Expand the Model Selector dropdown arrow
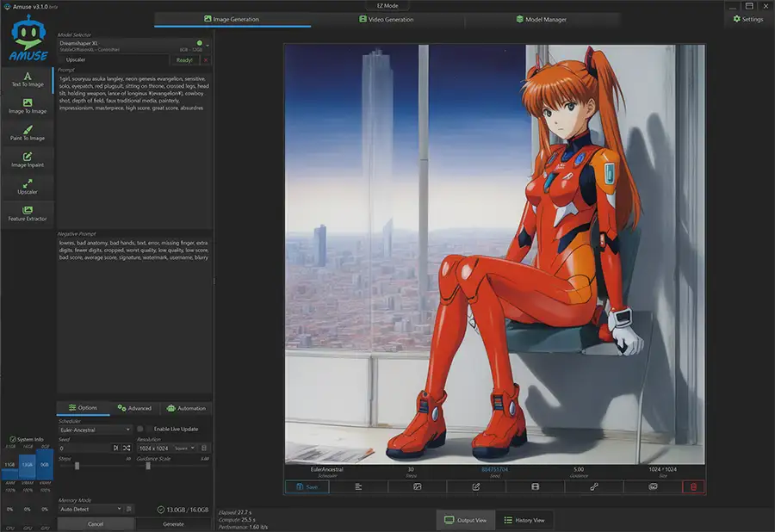Screen dimensions: 775x532 coord(208,46)
